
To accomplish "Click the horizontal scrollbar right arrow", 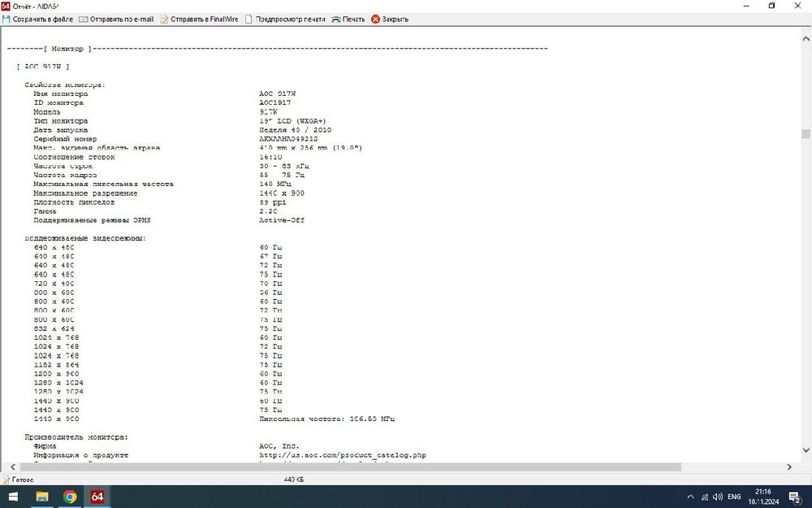I will pyautogui.click(x=788, y=467).
